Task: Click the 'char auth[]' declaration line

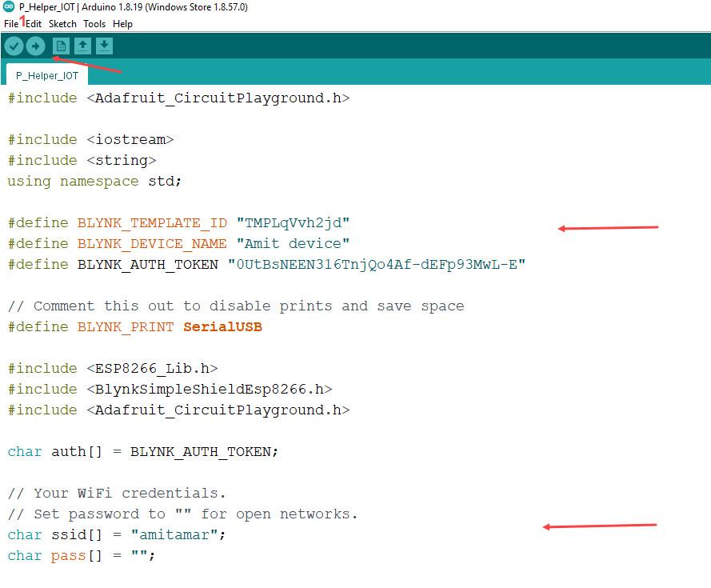Action: [143, 452]
